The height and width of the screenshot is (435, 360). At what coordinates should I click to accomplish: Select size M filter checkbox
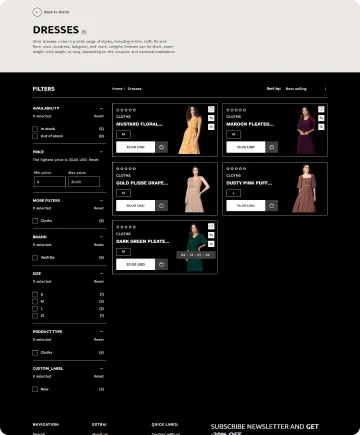(35, 301)
